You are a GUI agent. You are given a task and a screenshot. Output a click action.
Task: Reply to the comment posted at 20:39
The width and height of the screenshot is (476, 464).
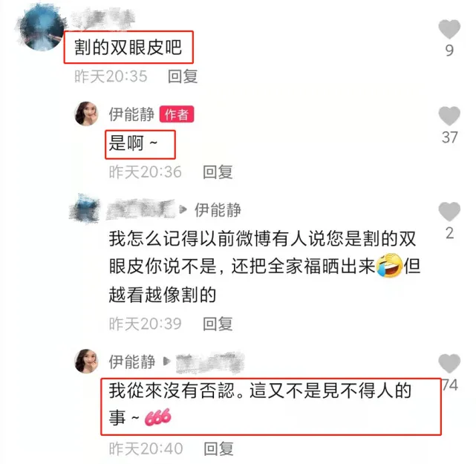point(218,324)
